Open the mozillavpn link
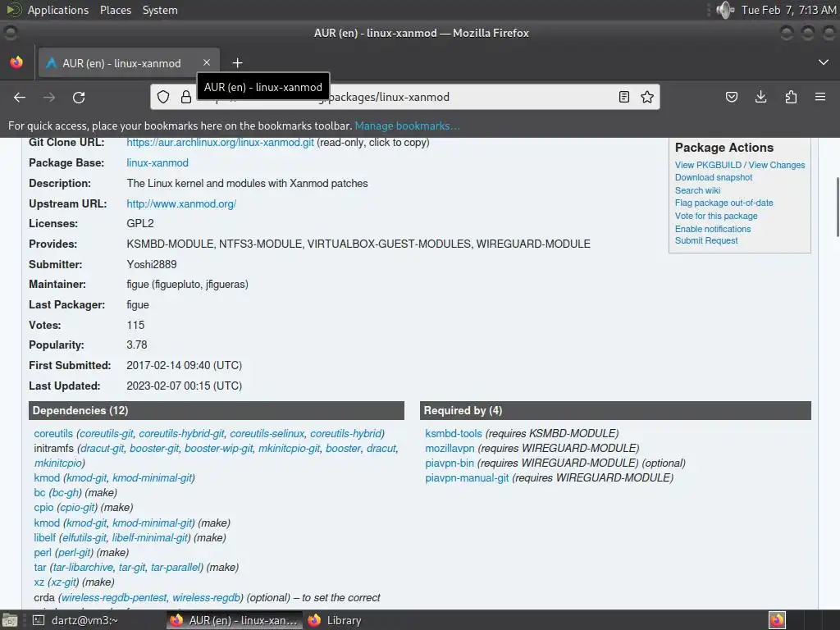 (450, 449)
